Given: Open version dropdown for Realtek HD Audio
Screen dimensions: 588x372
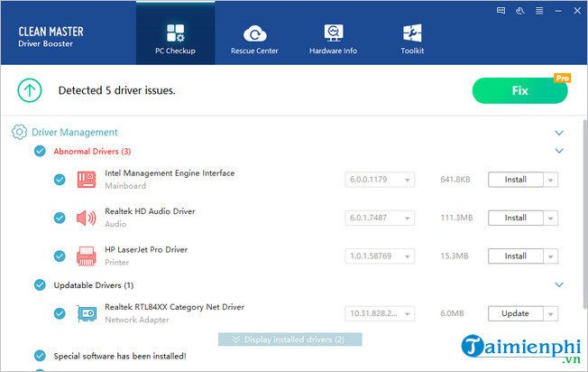Looking at the screenshot, I should point(408,218).
